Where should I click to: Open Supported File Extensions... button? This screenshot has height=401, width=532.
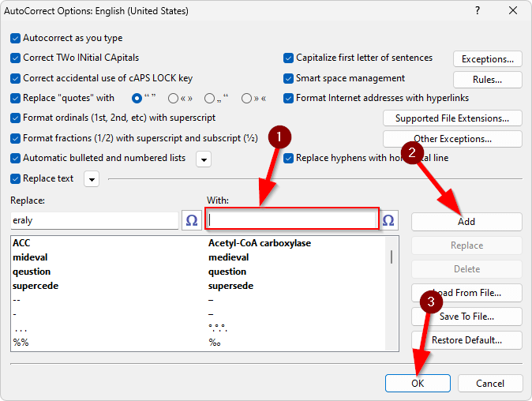452,118
